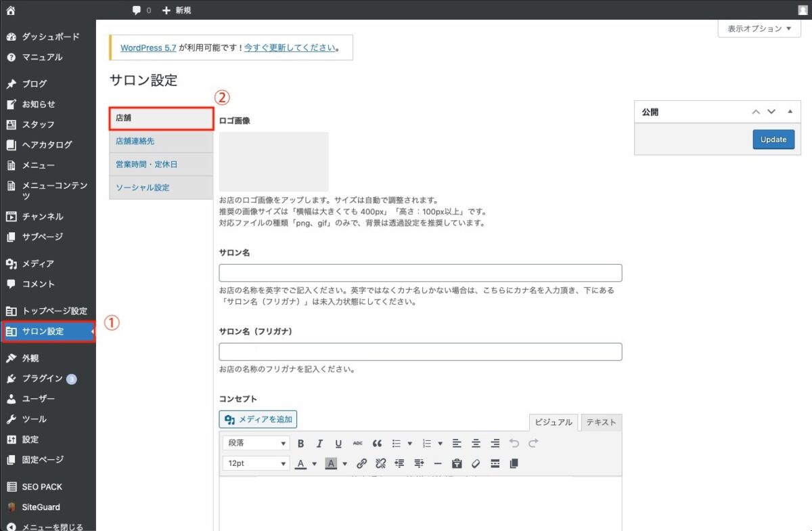The width and height of the screenshot is (812, 531).
Task: Open the 段落 paragraph format dropdown
Action: click(x=256, y=444)
